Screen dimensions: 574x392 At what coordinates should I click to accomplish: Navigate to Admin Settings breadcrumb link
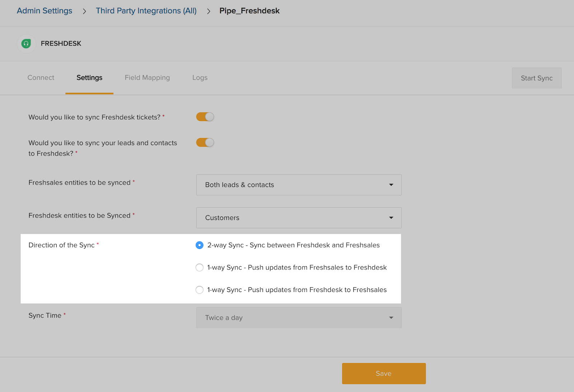point(44,11)
